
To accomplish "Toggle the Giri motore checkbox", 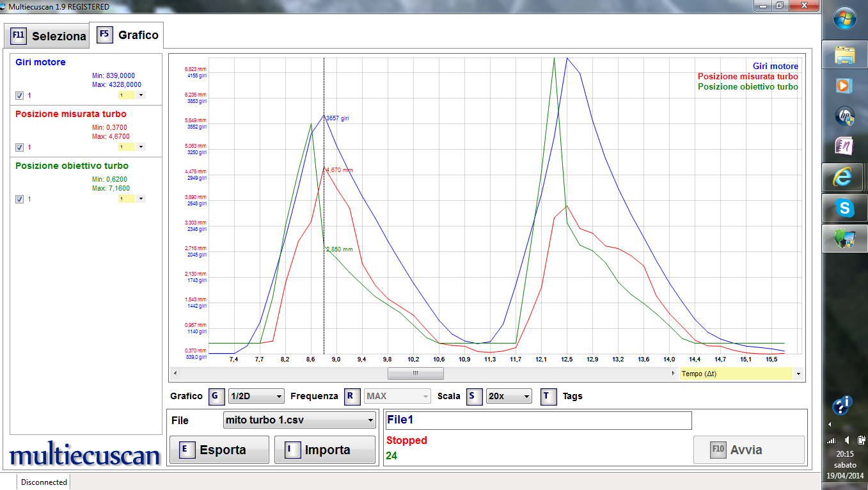I will click(x=19, y=95).
